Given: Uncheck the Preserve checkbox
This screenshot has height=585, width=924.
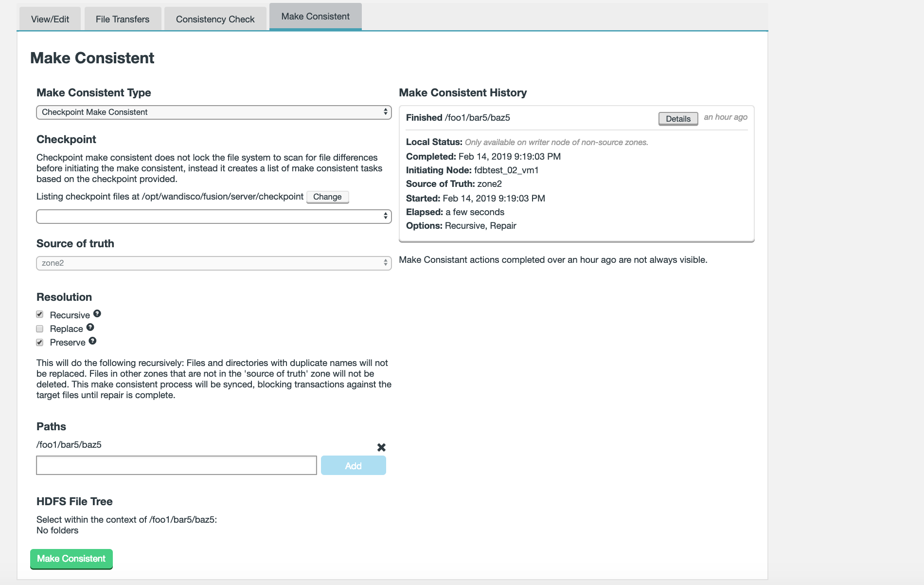Looking at the screenshot, I should click(x=40, y=342).
